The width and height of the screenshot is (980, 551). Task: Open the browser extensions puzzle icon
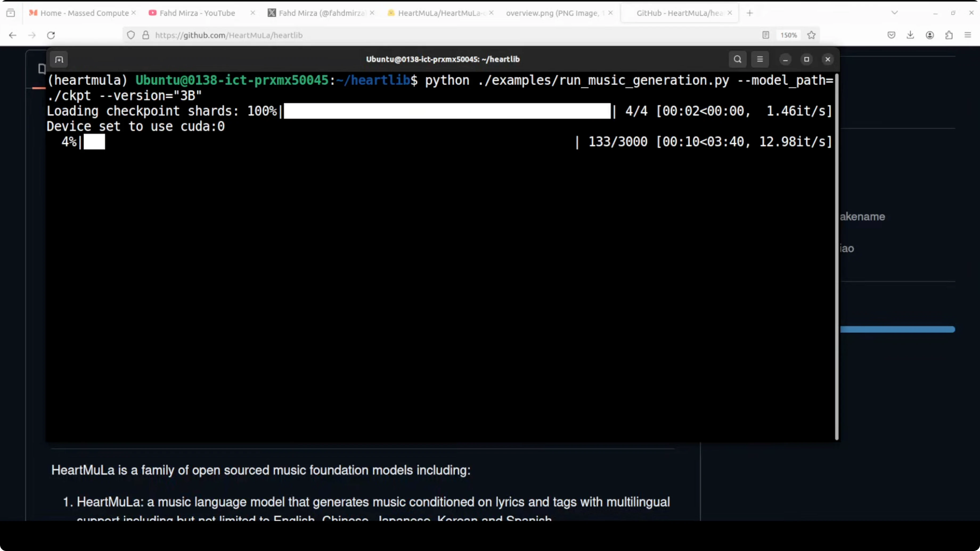pyautogui.click(x=949, y=35)
